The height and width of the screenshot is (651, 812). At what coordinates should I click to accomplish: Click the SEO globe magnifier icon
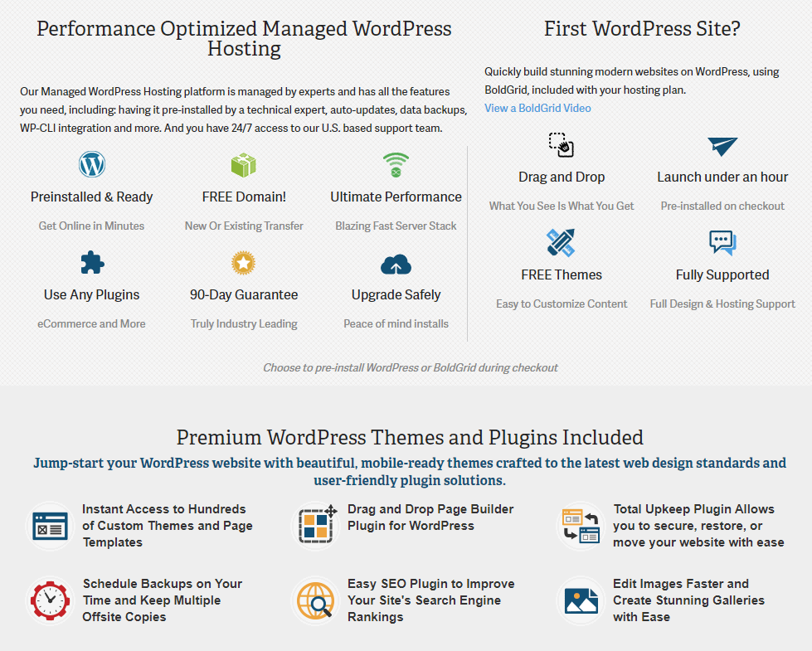[316, 600]
